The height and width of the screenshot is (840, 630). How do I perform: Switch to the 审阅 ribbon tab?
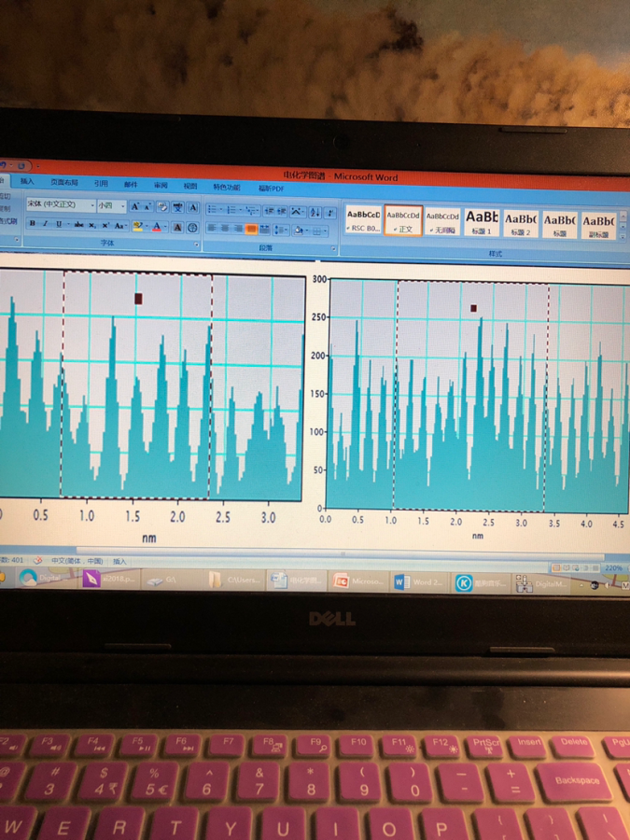coord(161,186)
